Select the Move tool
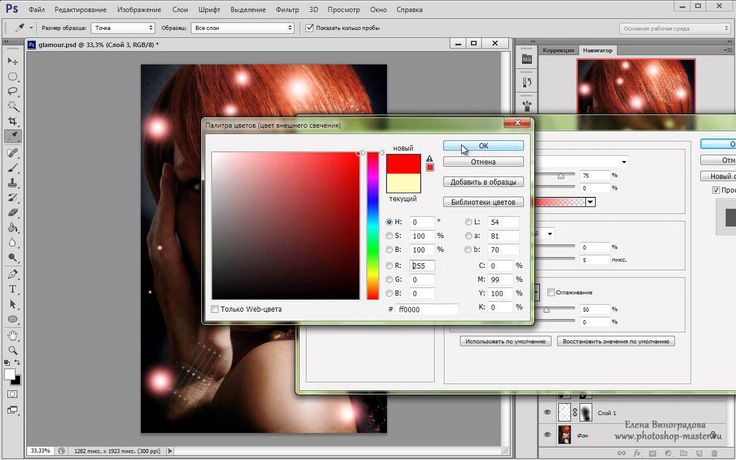Screen dimensions: 736x460 pyautogui.click(x=13, y=61)
